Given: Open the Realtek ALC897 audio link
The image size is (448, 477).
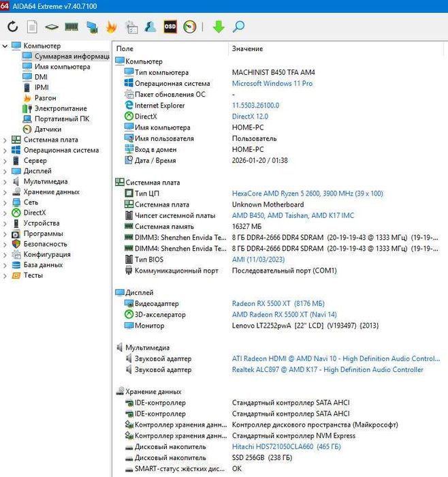Looking at the screenshot, I should point(327,369).
